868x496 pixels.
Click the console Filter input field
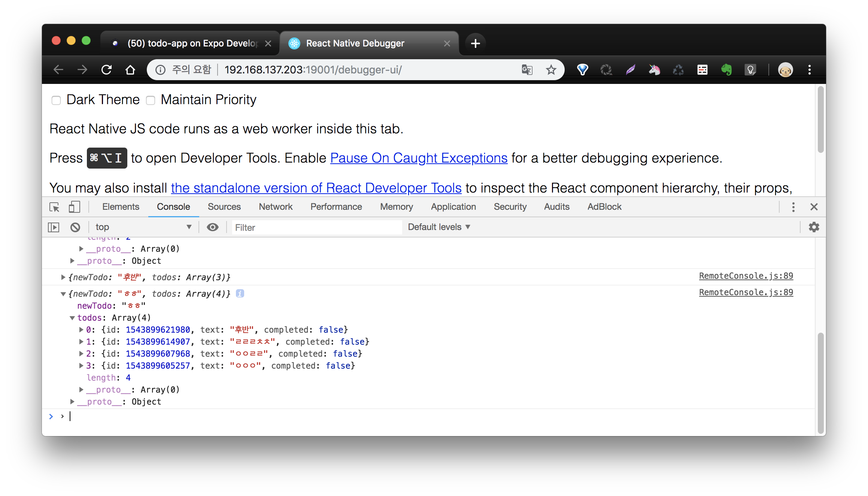coord(316,227)
